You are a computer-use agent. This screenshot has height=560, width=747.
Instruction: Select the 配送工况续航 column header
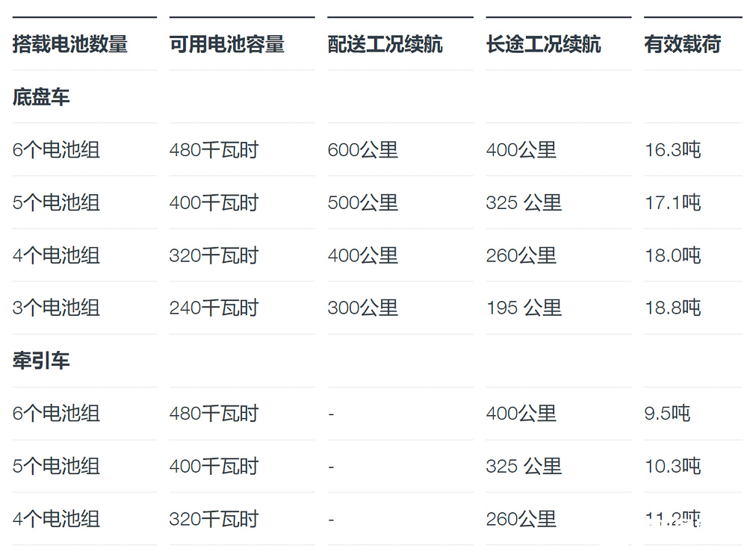click(385, 44)
